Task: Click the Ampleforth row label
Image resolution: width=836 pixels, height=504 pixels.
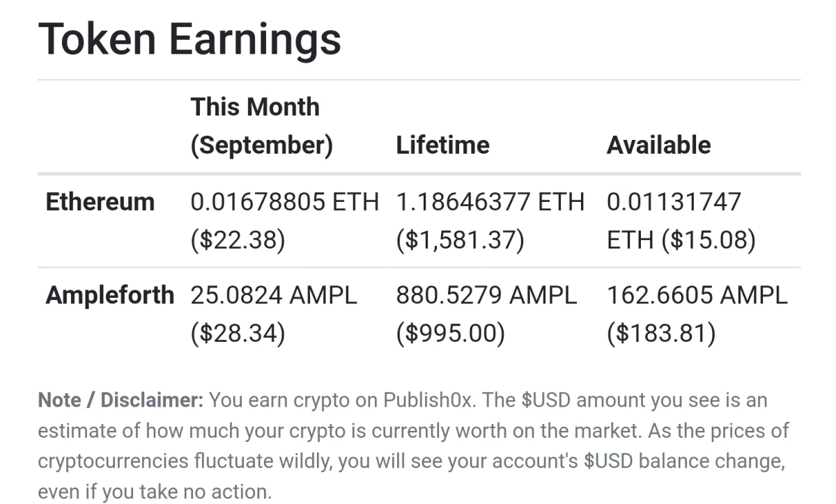Action: pyautogui.click(x=109, y=295)
